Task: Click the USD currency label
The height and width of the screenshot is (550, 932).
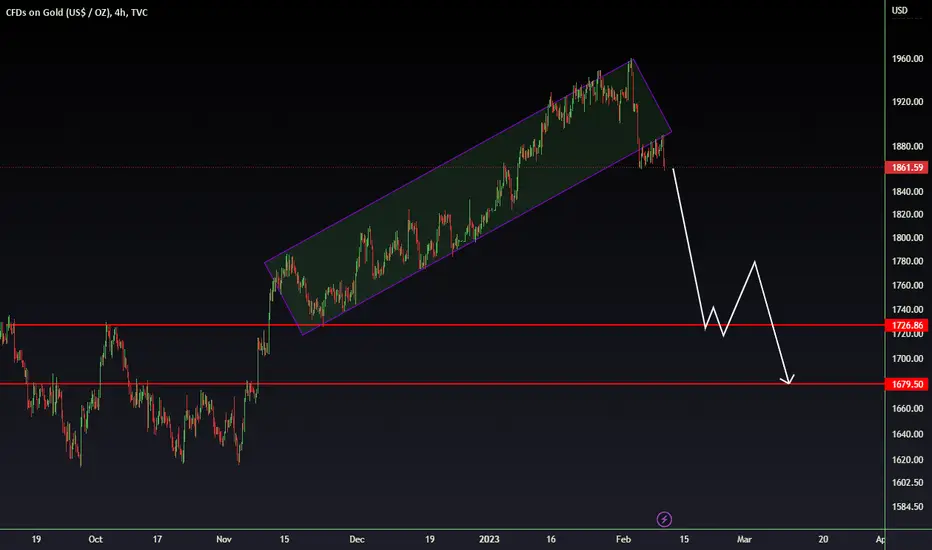Action: tap(899, 10)
